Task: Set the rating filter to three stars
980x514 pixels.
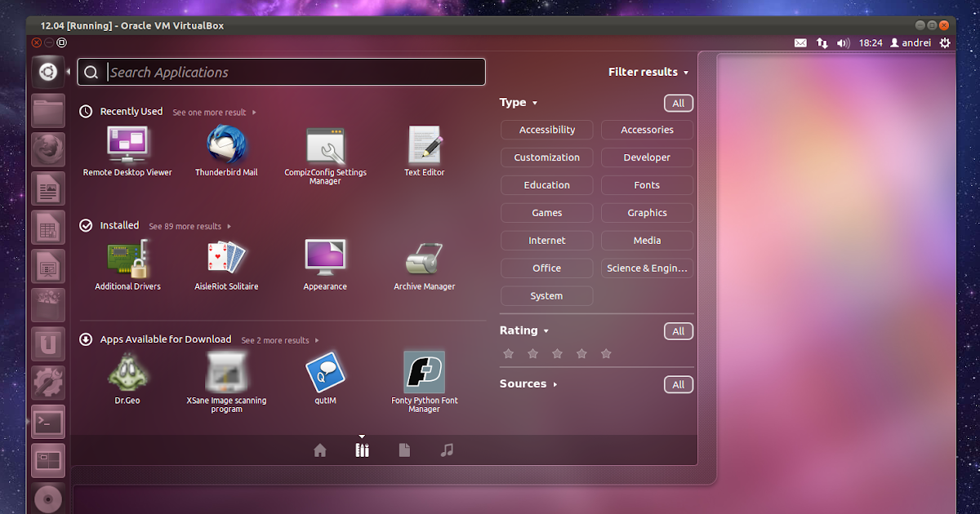Action: [557, 353]
